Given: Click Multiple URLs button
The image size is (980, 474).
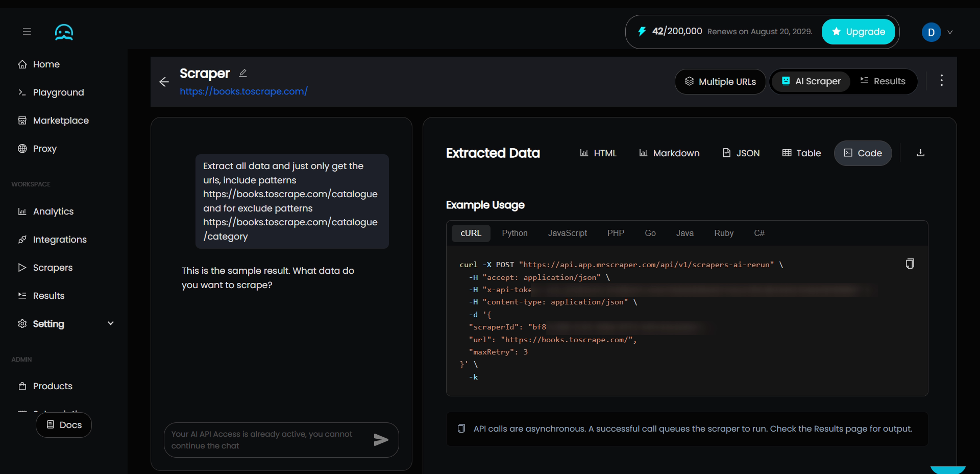Looking at the screenshot, I should click(720, 82).
